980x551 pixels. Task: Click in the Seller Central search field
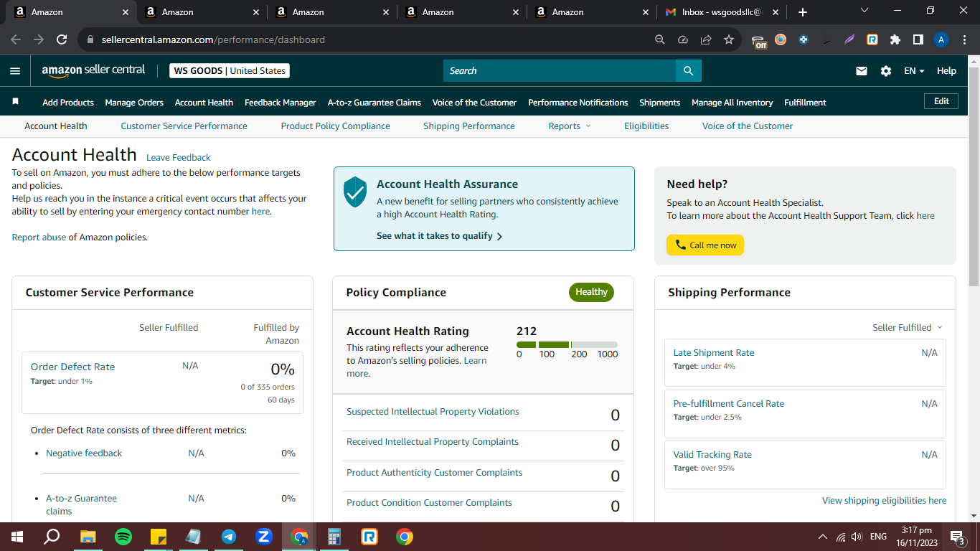click(560, 70)
